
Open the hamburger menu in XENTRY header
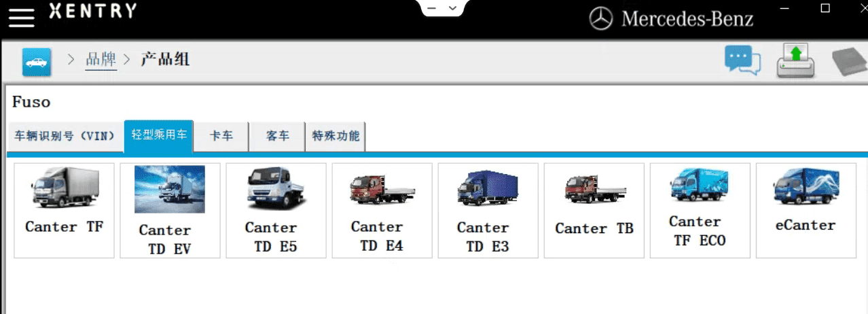coord(21,17)
